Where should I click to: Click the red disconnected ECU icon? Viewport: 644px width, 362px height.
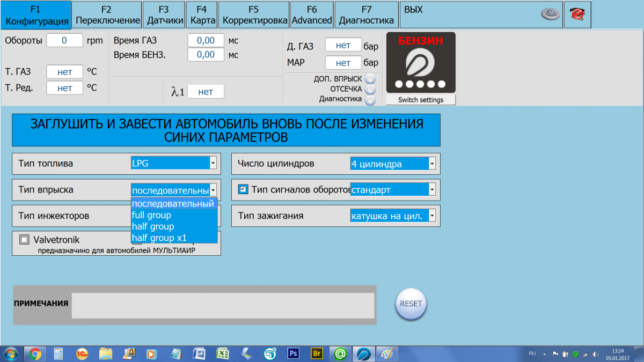pos(577,15)
